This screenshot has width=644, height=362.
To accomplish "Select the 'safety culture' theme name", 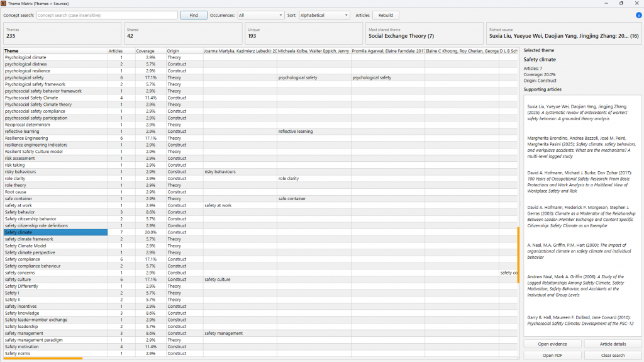I will (18, 280).
